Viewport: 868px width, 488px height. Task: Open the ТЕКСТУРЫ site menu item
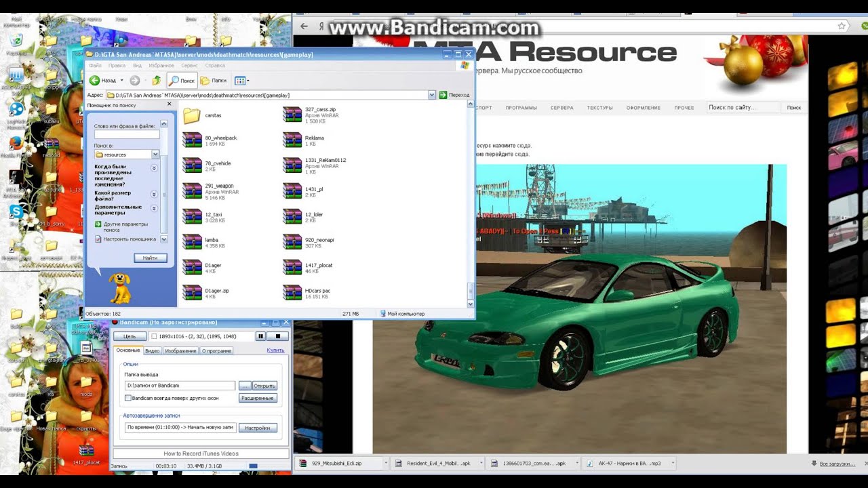599,108
